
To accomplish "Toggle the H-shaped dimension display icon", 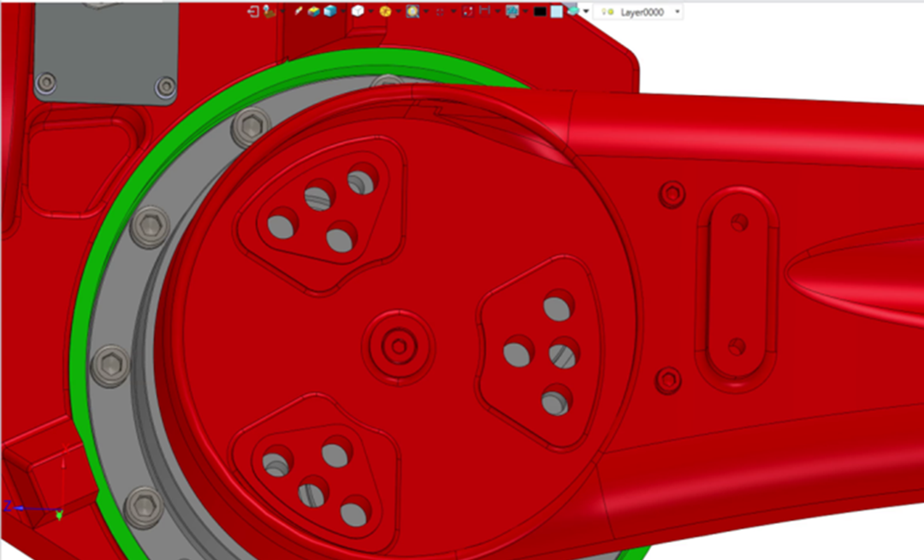I will 484,11.
